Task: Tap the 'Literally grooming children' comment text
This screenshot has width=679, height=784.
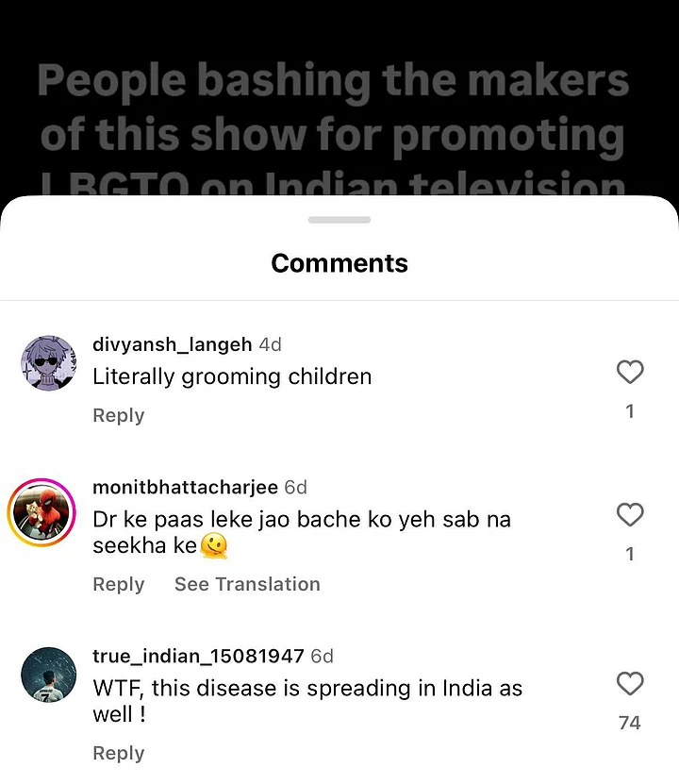Action: click(232, 377)
